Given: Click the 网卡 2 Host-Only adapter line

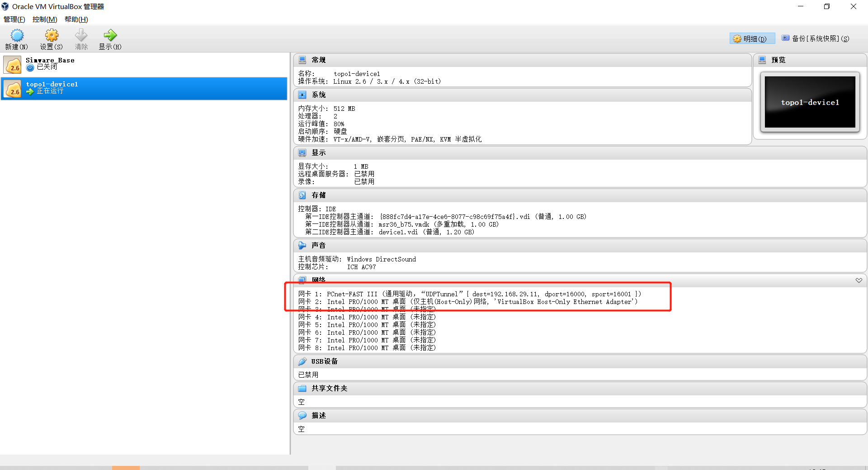Looking at the screenshot, I should tap(468, 302).
